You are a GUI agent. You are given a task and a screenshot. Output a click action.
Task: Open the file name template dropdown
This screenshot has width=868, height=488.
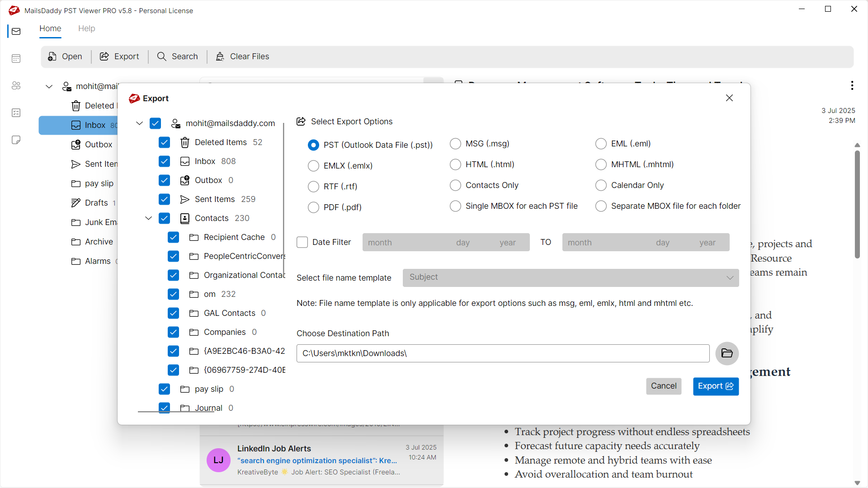pyautogui.click(x=571, y=277)
